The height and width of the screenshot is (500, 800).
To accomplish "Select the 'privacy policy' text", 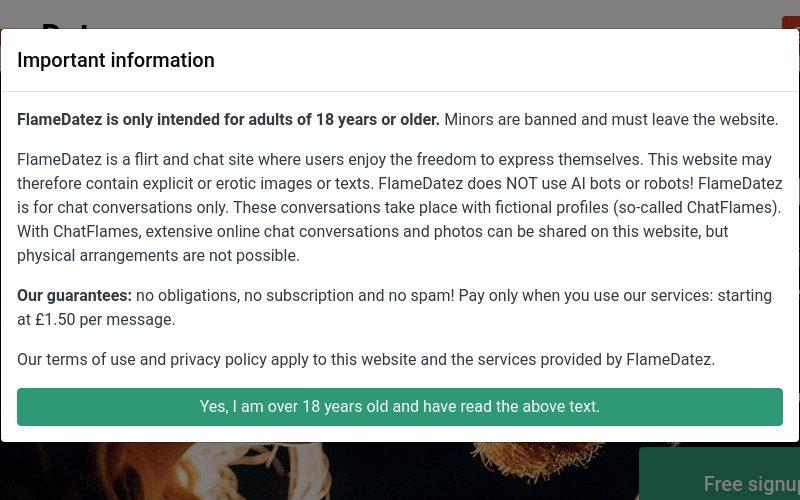I will point(218,359).
